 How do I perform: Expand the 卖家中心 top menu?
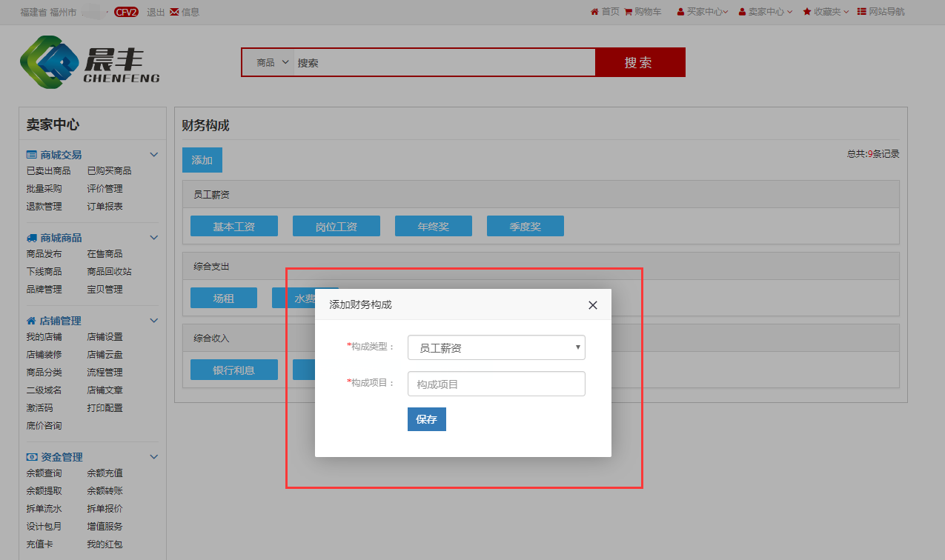(x=766, y=12)
